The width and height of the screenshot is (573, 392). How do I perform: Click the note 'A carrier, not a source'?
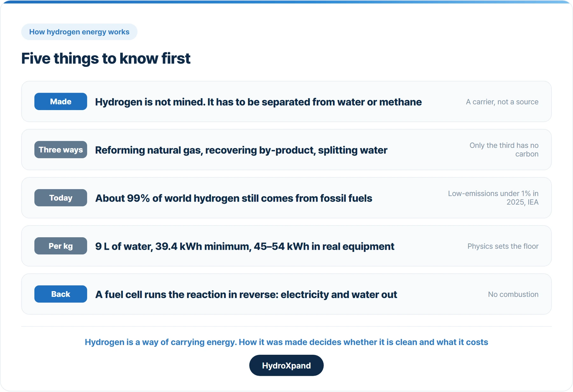502,102
